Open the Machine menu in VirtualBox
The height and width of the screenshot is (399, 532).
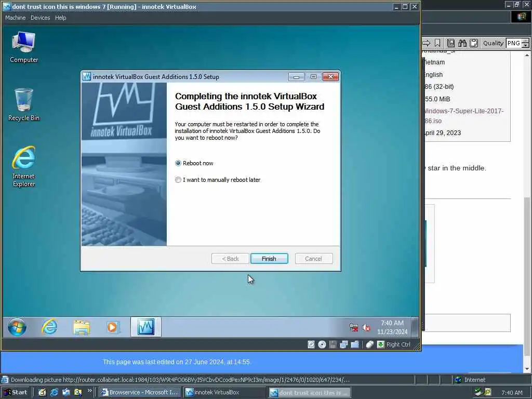pos(15,18)
